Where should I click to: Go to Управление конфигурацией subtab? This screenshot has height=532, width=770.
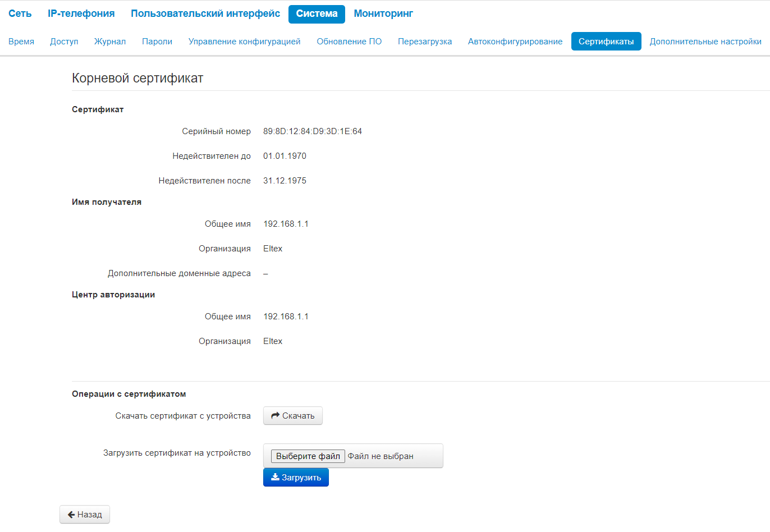point(245,42)
